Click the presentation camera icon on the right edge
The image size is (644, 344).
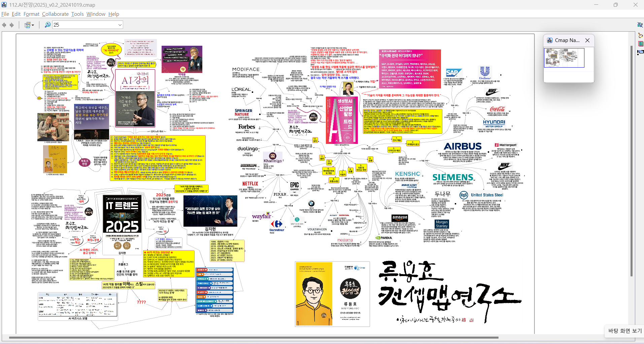(x=640, y=52)
